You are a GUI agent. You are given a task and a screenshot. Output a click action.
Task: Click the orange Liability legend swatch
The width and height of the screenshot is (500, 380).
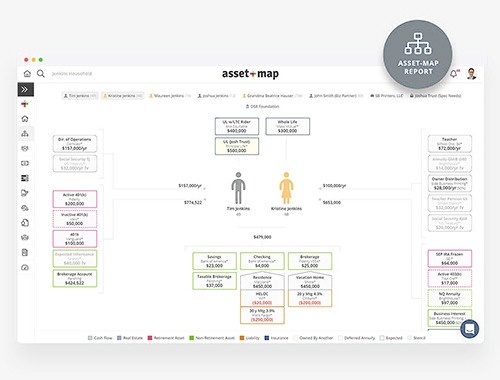[x=242, y=338]
